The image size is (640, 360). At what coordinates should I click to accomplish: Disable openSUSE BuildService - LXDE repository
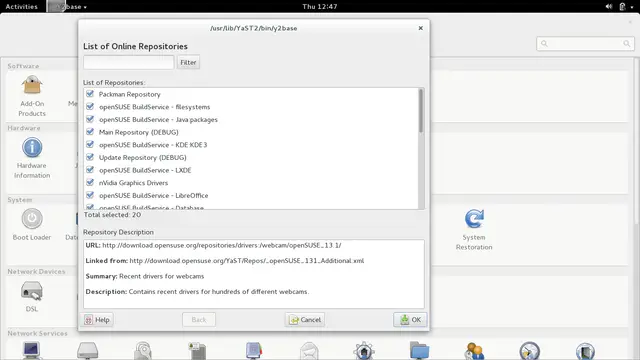pos(90,170)
